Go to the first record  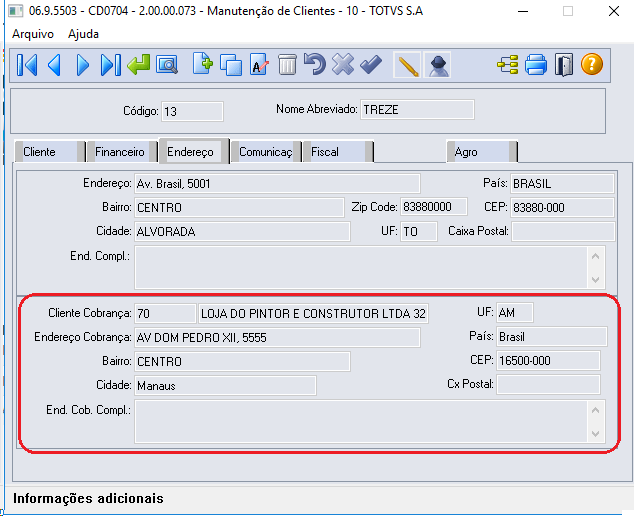pyautogui.click(x=27, y=65)
